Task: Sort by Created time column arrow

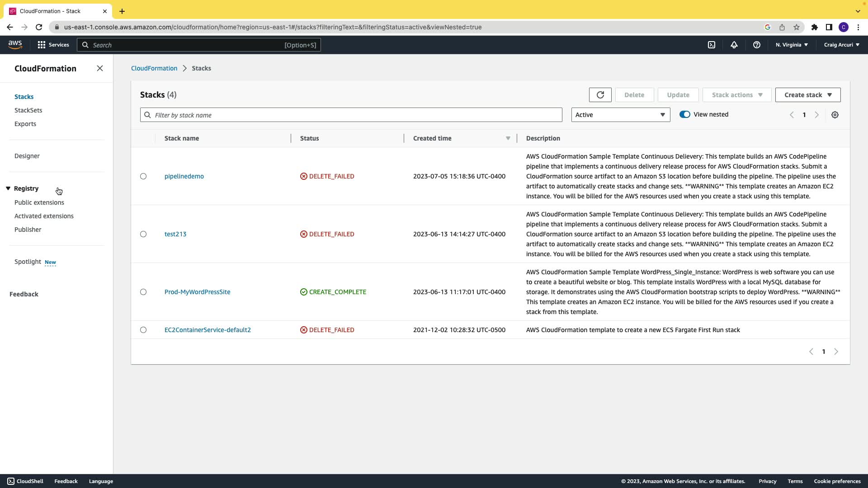Action: 508,138
